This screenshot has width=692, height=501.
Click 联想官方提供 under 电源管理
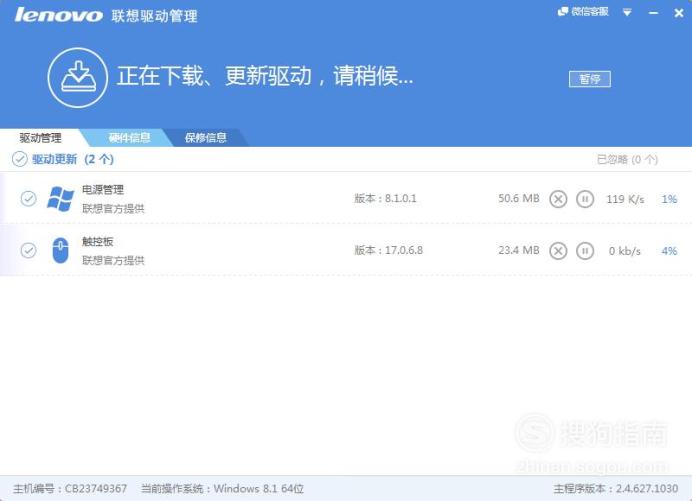tap(113, 208)
